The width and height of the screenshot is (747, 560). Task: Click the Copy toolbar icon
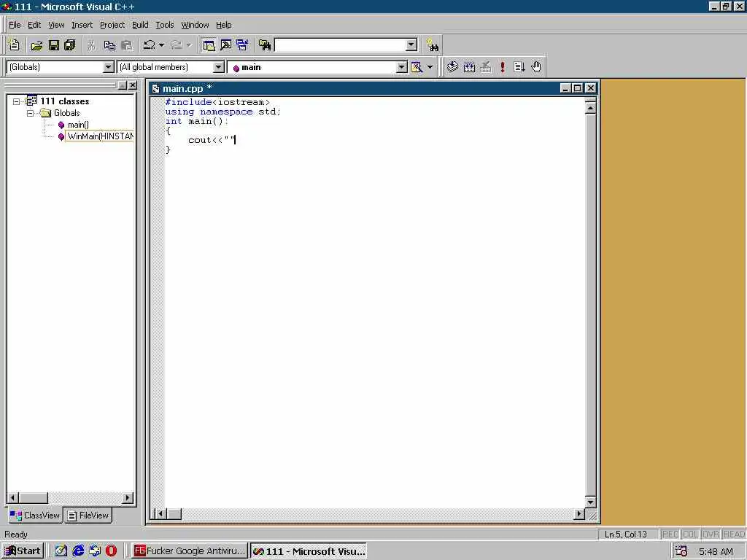coord(109,45)
